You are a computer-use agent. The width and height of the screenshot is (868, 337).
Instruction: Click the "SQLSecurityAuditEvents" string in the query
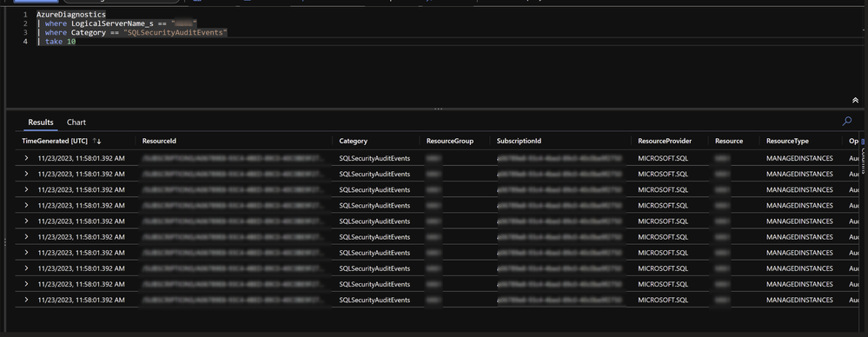(176, 33)
